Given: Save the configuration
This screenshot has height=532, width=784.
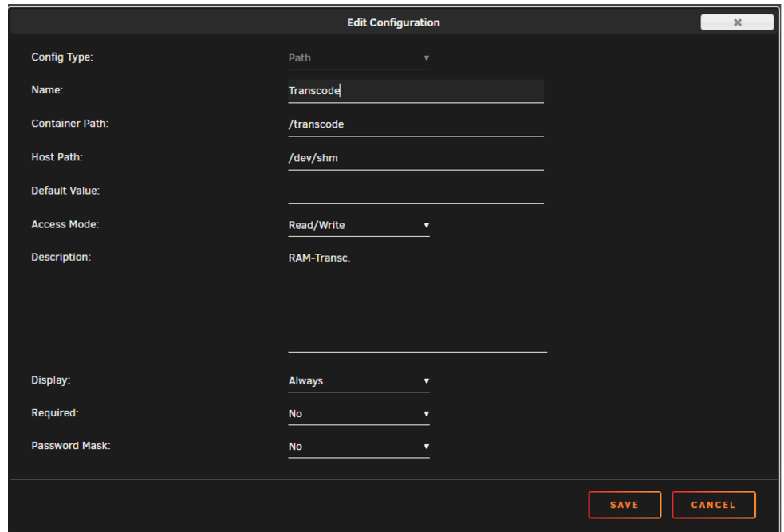Looking at the screenshot, I should (x=624, y=505).
